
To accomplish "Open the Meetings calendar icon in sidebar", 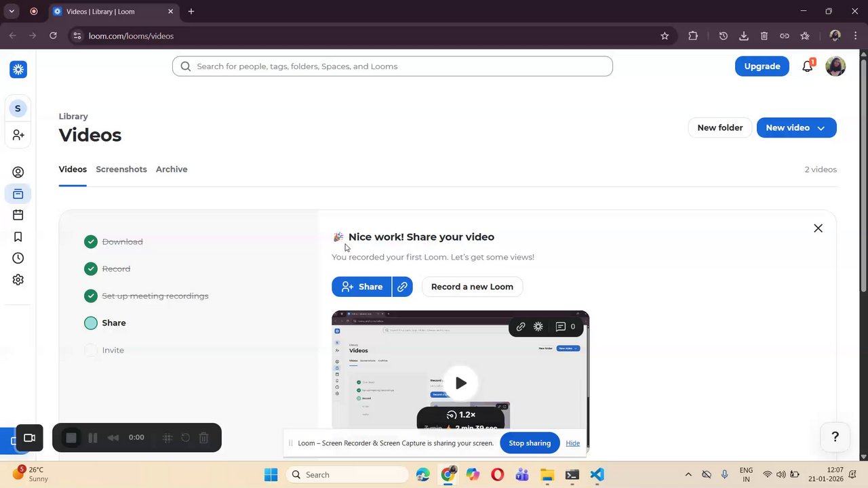I will click(18, 215).
